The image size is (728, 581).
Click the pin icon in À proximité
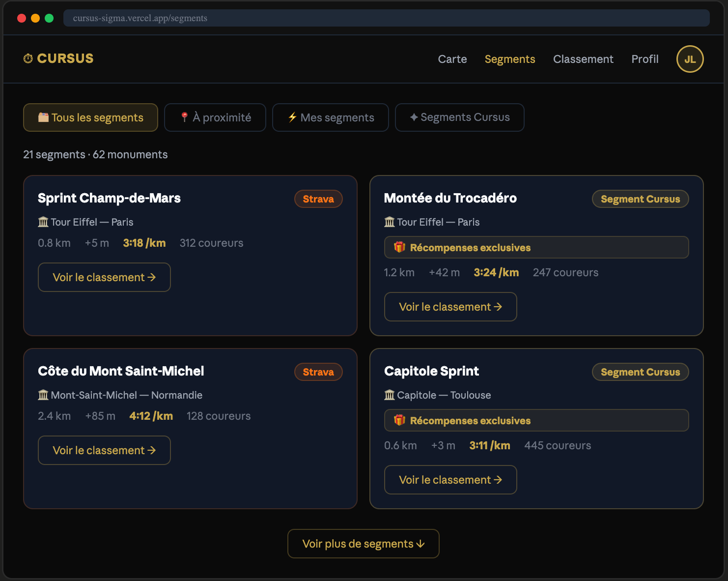184,117
